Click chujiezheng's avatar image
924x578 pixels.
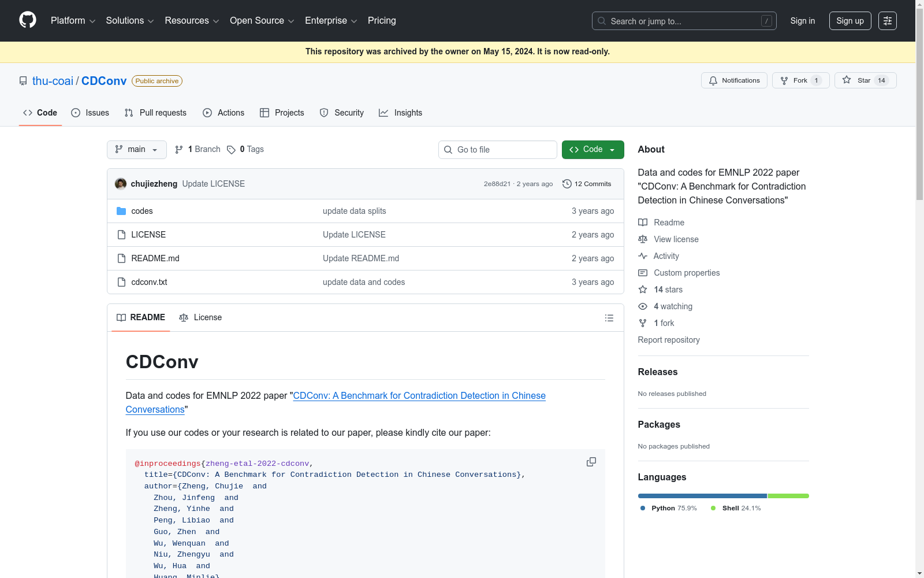(121, 184)
